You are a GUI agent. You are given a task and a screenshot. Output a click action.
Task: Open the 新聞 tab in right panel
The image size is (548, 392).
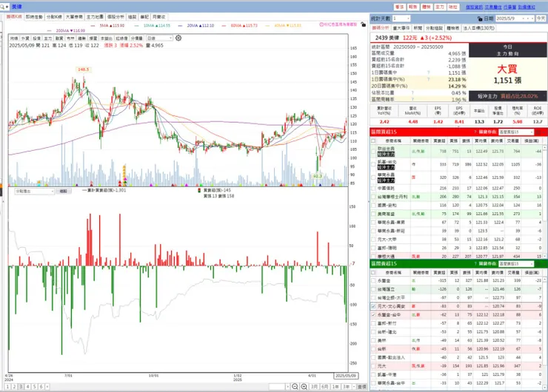tap(418, 28)
